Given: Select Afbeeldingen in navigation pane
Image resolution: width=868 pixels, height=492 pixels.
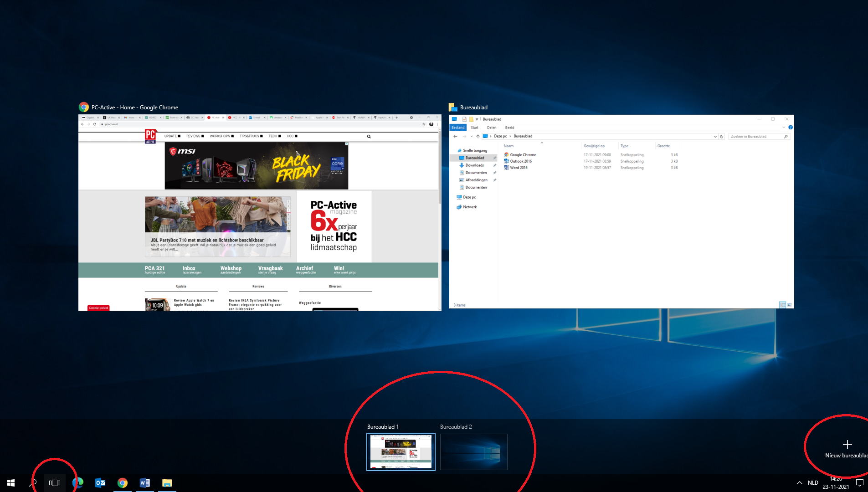Looking at the screenshot, I should click(x=476, y=180).
